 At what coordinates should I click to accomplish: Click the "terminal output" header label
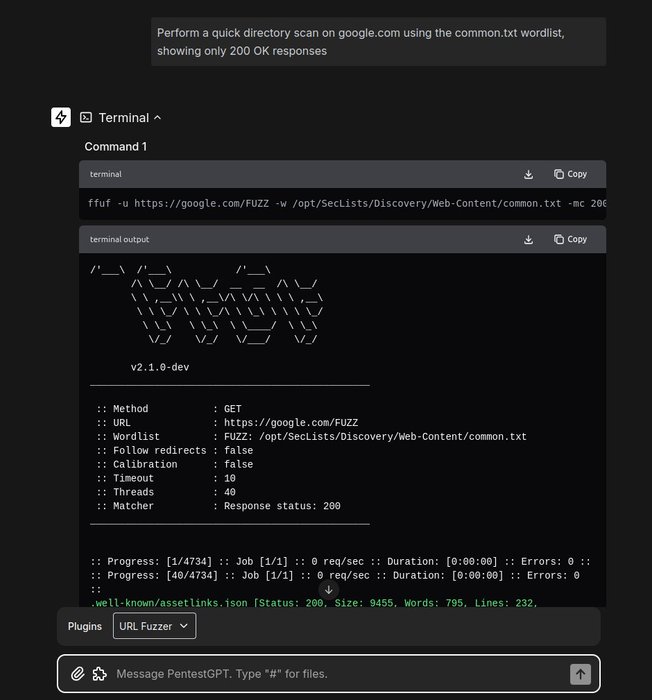point(119,239)
